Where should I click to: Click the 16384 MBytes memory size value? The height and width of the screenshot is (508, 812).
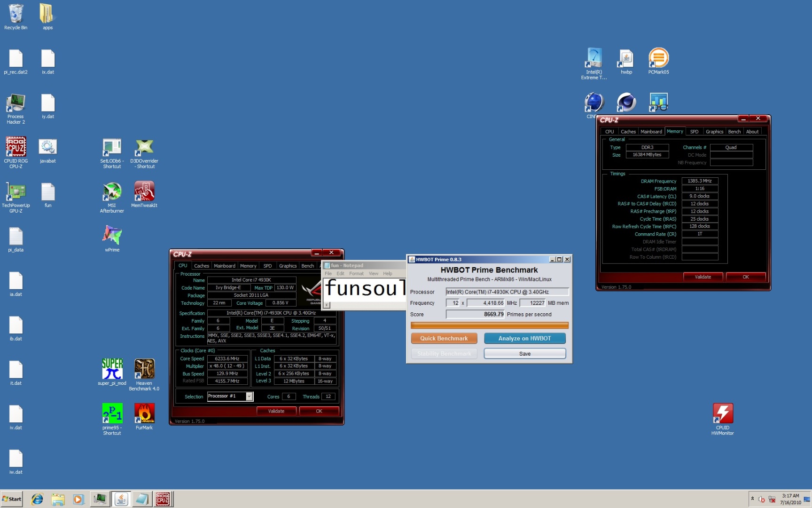(647, 155)
